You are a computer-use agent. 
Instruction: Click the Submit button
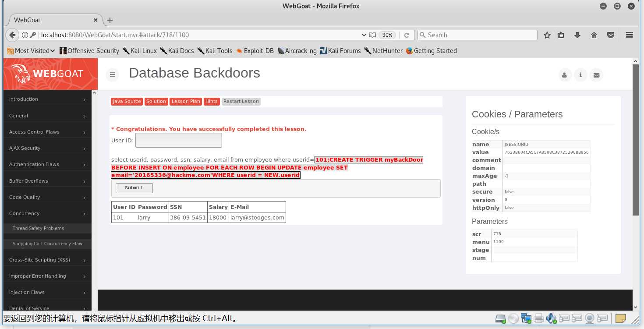tap(134, 188)
